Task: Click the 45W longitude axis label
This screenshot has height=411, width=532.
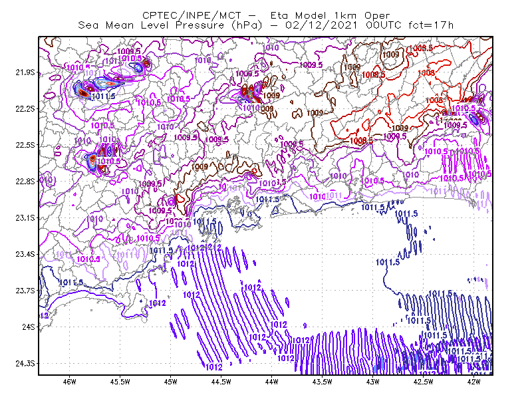Action: [x=171, y=382]
